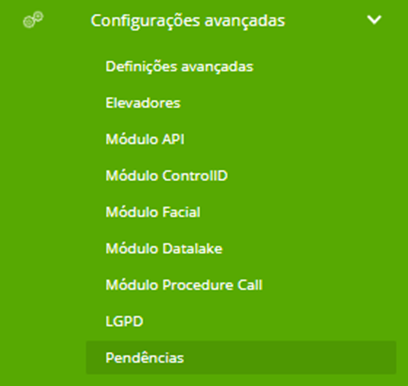Toggle the white downward chevron
This screenshot has width=408, height=386.
pyautogui.click(x=374, y=20)
